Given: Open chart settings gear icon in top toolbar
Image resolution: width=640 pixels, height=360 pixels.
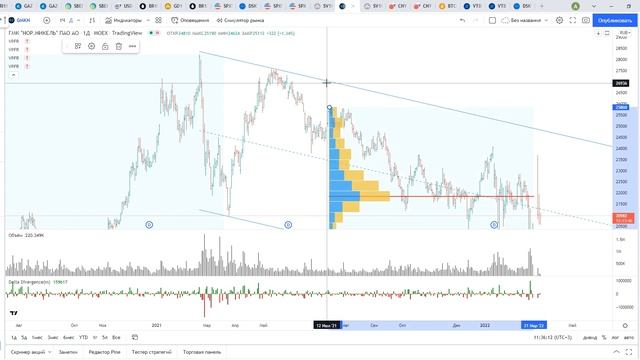Looking at the screenshot, I should [559, 20].
